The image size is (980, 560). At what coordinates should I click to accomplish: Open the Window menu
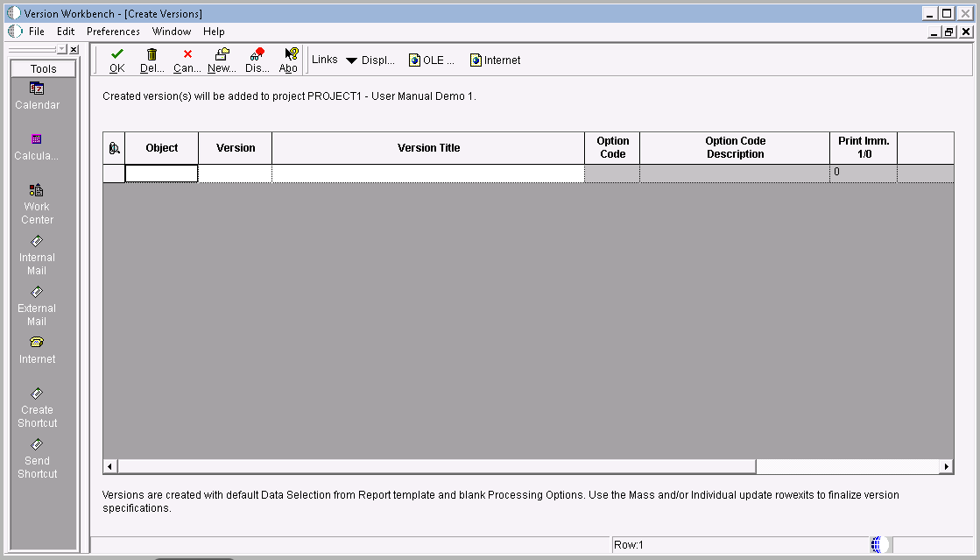click(172, 31)
